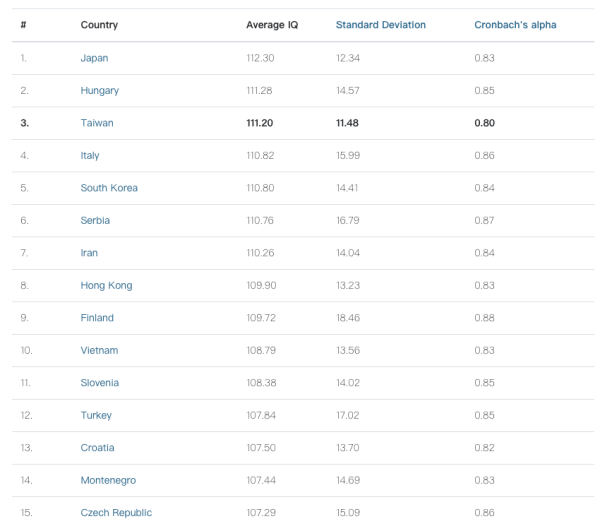The height and width of the screenshot is (526, 600).
Task: Open the Hungary country link
Action: (x=99, y=90)
